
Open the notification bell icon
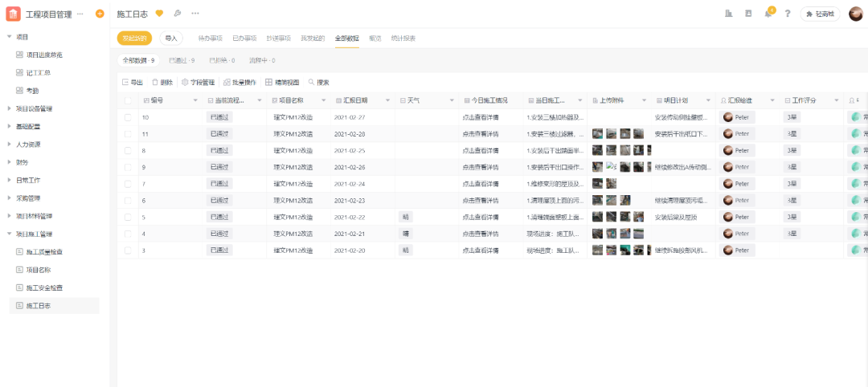pyautogui.click(x=768, y=14)
